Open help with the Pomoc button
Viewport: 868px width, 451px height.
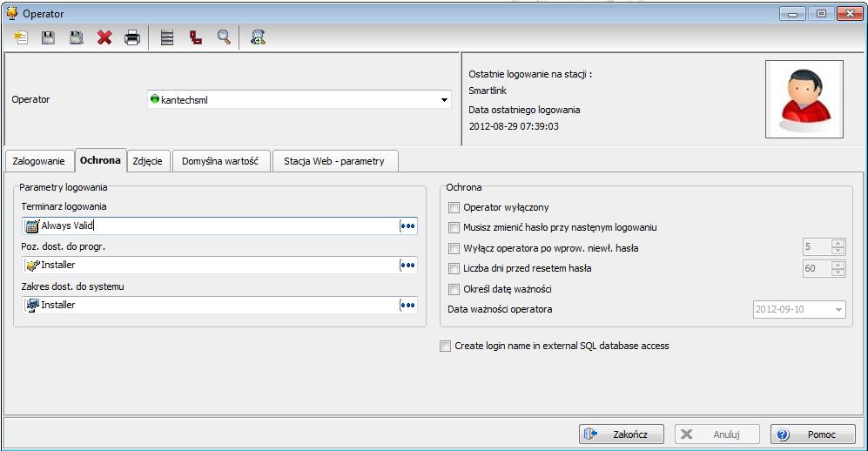[x=812, y=434]
